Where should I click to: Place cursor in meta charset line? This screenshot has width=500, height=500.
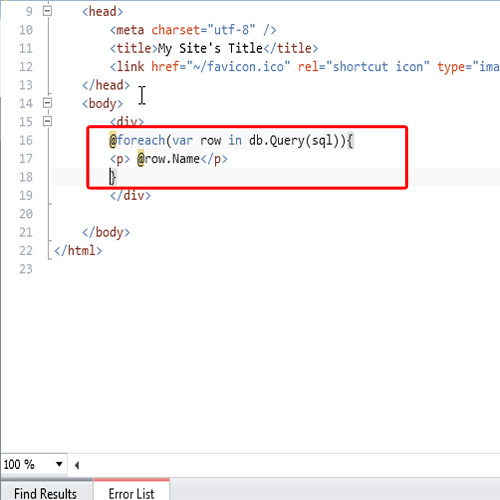[193, 30]
